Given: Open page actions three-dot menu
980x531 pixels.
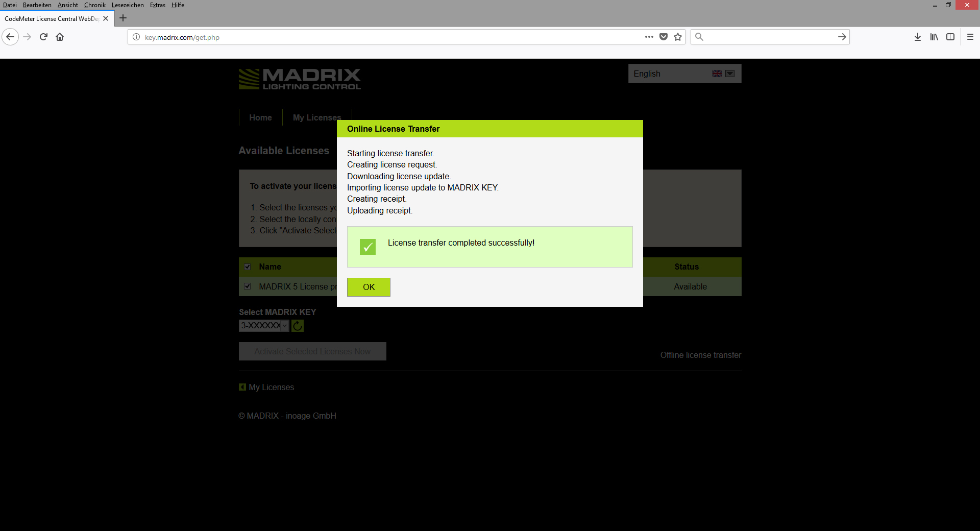Looking at the screenshot, I should tap(649, 37).
